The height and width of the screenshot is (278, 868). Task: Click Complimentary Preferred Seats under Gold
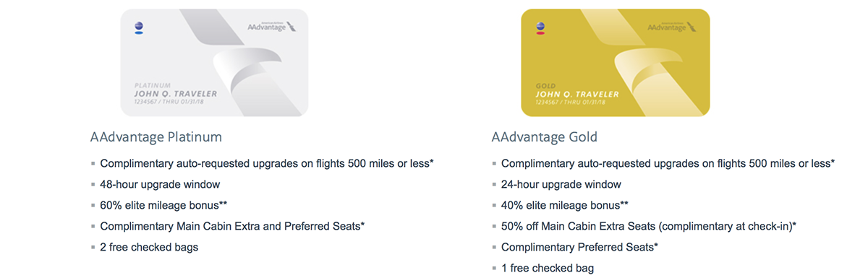point(579,247)
